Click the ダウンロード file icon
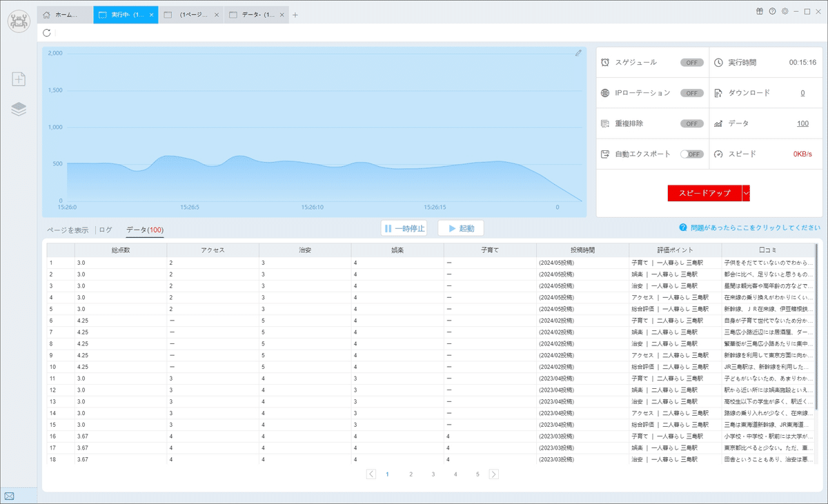Image resolution: width=828 pixels, height=504 pixels. pyautogui.click(x=718, y=92)
